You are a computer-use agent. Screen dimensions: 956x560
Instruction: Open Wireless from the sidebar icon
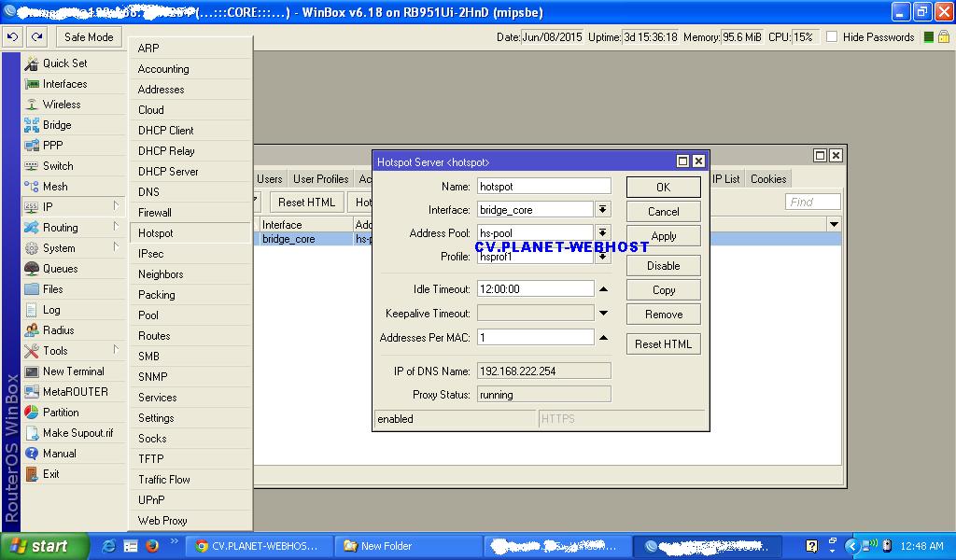pyautogui.click(x=32, y=105)
